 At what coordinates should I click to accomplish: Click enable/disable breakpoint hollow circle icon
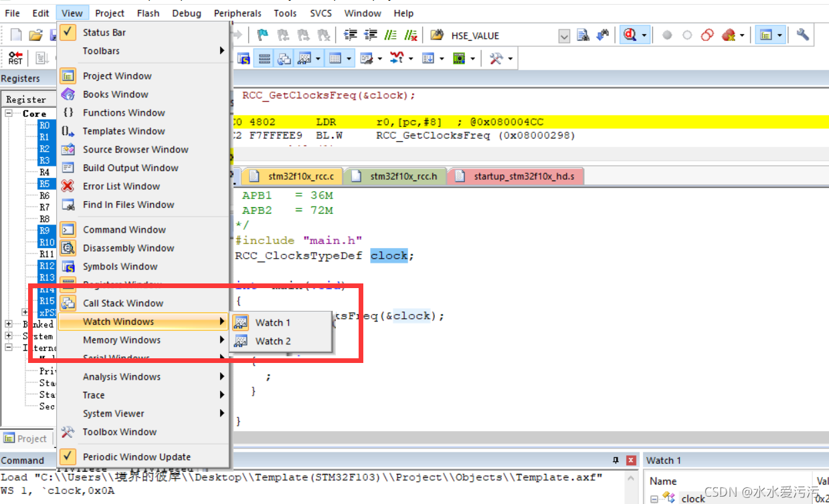pyautogui.click(x=687, y=35)
